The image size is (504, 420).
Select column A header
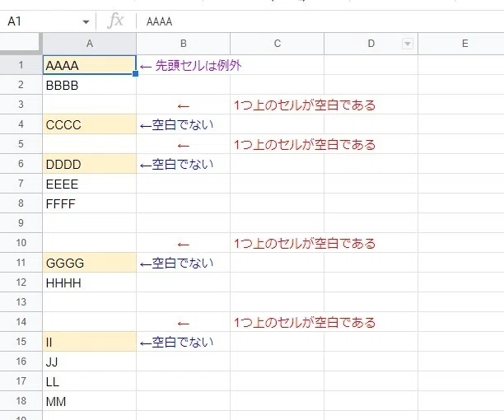(x=90, y=44)
